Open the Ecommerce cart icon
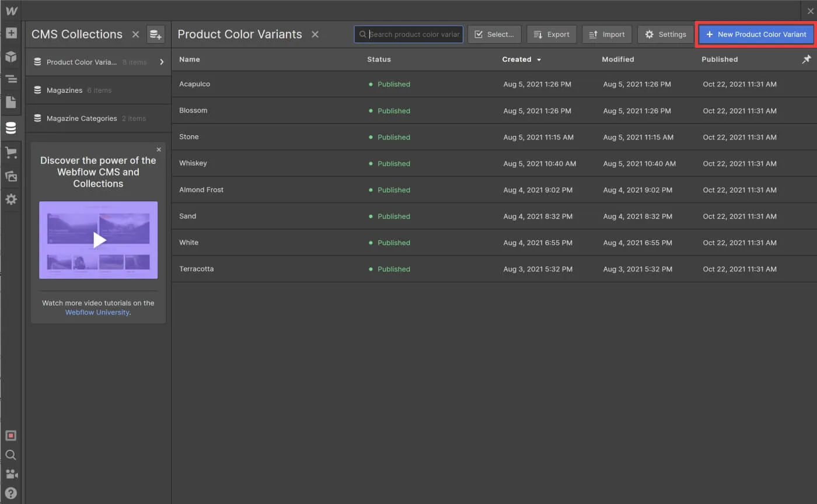Screen dimensions: 817x504 coord(11,152)
